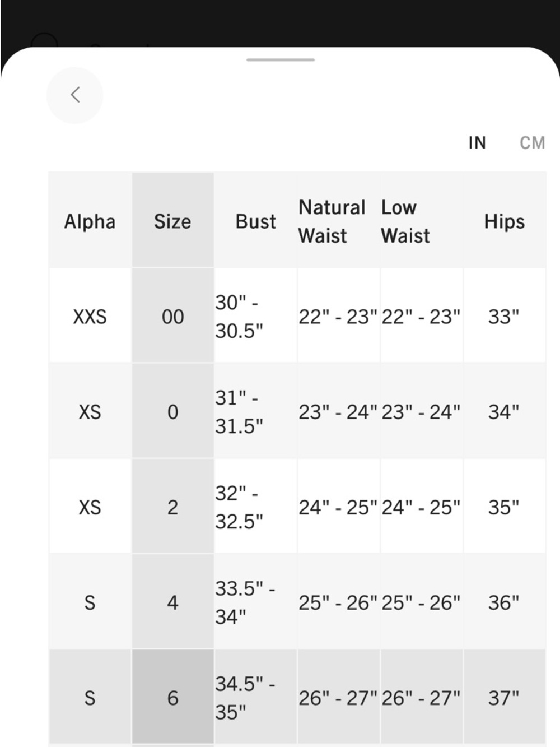Screen dimensions: 560x747
Task: Tap the back chevron button
Action: point(74,95)
